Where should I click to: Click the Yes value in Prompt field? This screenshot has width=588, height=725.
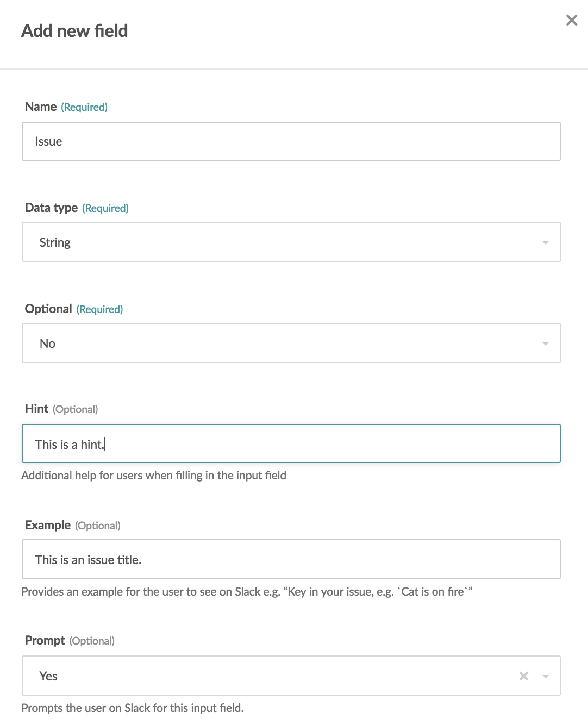click(48, 676)
